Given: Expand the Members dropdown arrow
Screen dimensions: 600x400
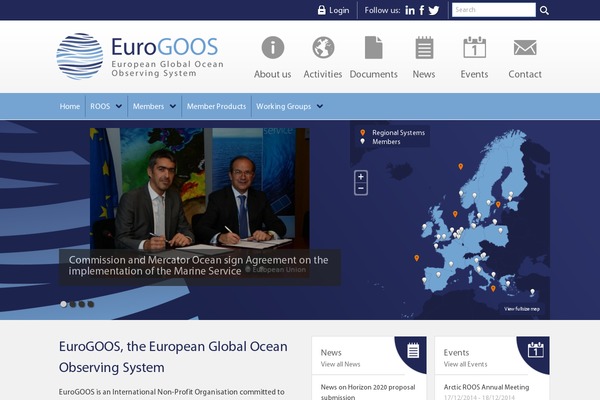Looking at the screenshot, I should click(173, 106).
